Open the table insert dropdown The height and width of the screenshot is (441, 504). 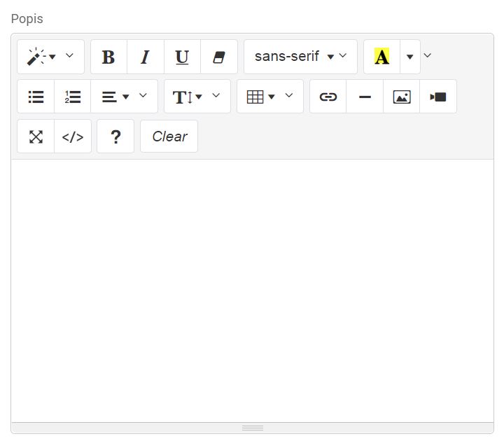(x=269, y=97)
